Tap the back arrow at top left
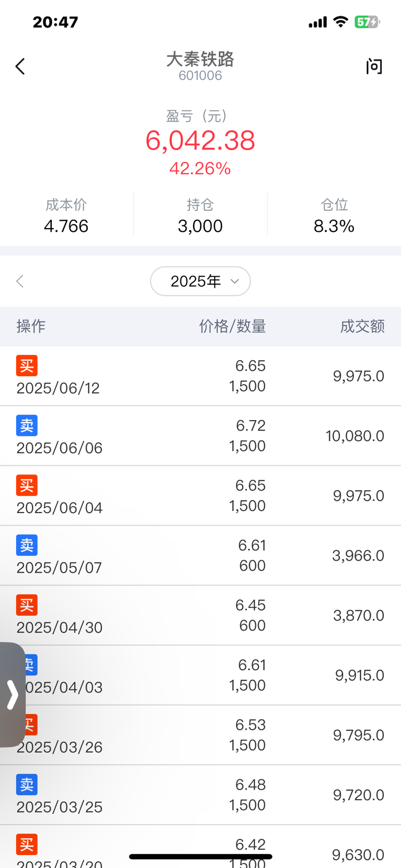Screen dimensions: 401x868 [20, 66]
